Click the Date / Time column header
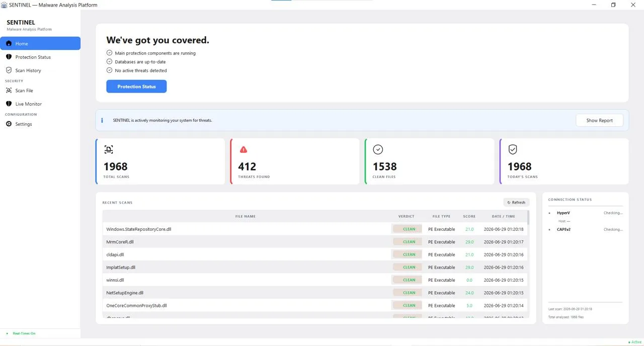Screen dimensions: 644x346 coord(503,216)
